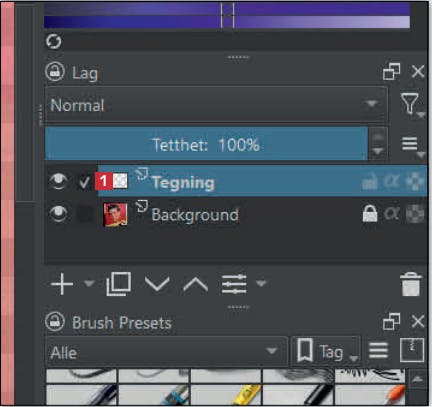This screenshot has width=432, height=407.
Task: Click the Tetthet 100% opacity slider
Action: pyautogui.click(x=206, y=145)
